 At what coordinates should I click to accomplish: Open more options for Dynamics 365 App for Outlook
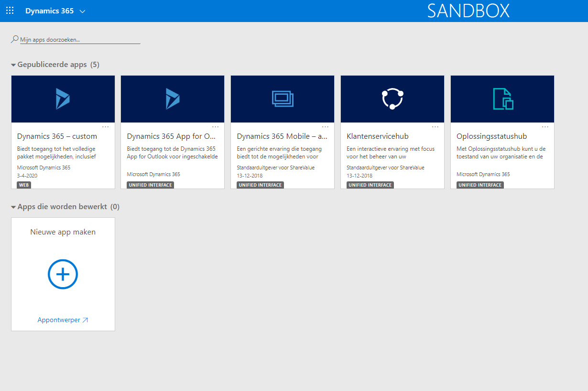(216, 127)
